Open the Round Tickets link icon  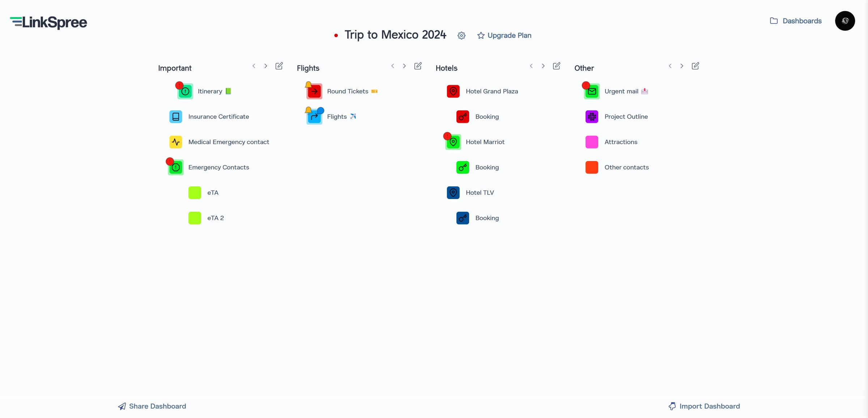(x=314, y=91)
